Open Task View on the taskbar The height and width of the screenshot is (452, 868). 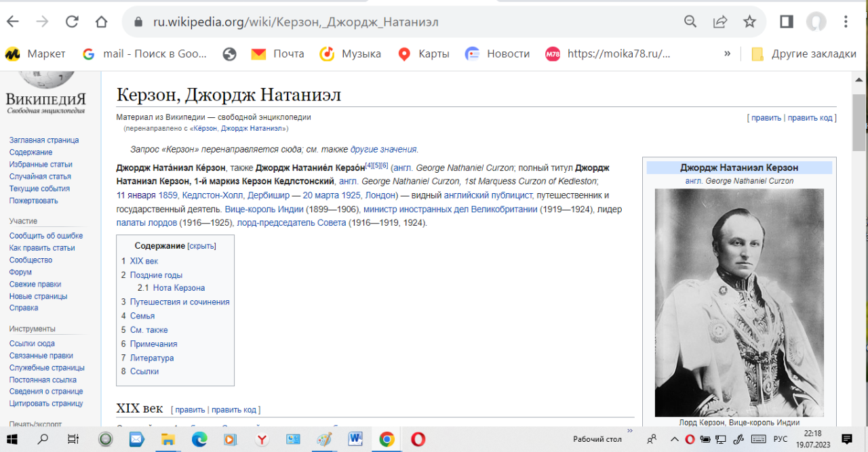tap(73, 439)
